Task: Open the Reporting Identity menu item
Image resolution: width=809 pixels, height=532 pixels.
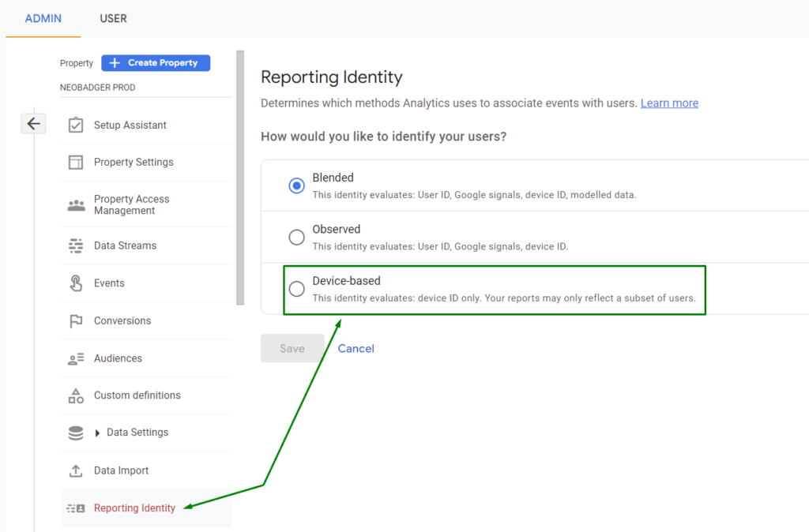Action: (x=146, y=508)
